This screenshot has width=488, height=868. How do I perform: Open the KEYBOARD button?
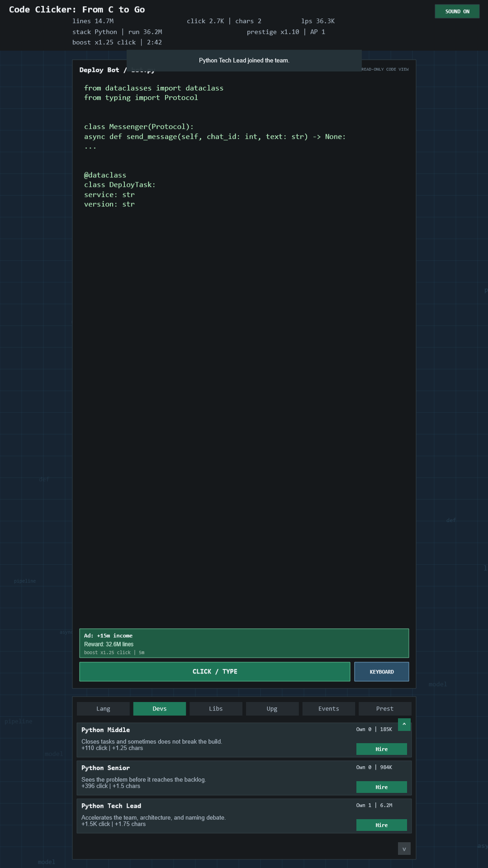pos(382,672)
